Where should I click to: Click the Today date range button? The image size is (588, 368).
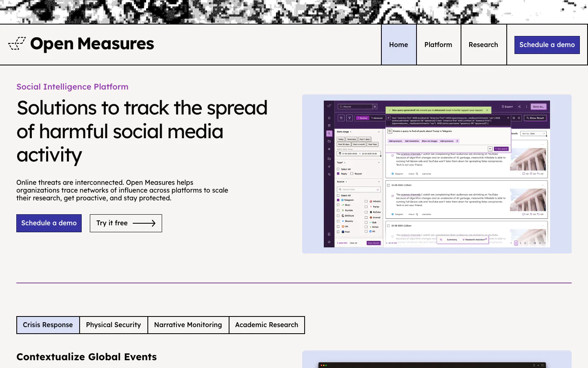[x=341, y=139]
